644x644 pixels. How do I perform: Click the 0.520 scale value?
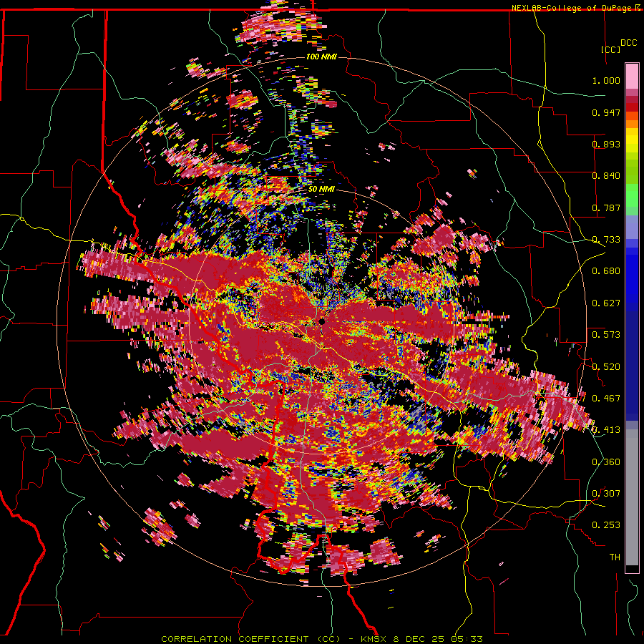(x=606, y=367)
